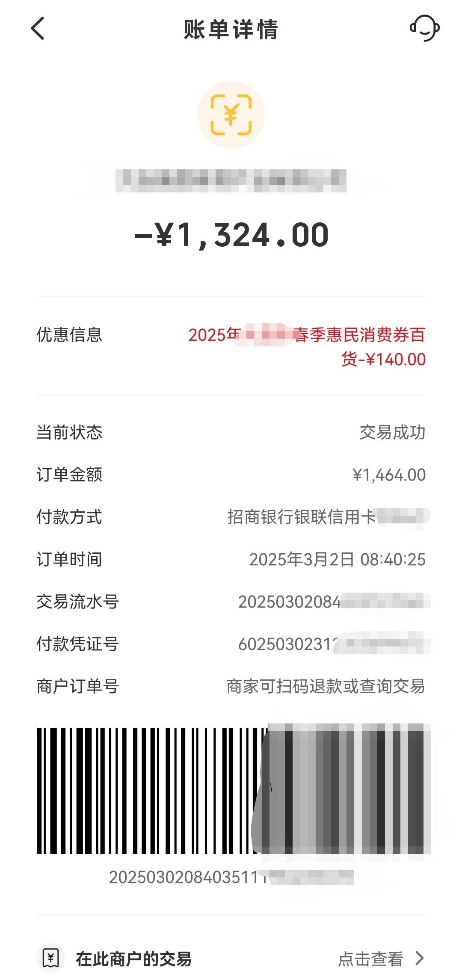
Task: Tap 招商银行银联信用卡 payment method
Action: click(329, 517)
